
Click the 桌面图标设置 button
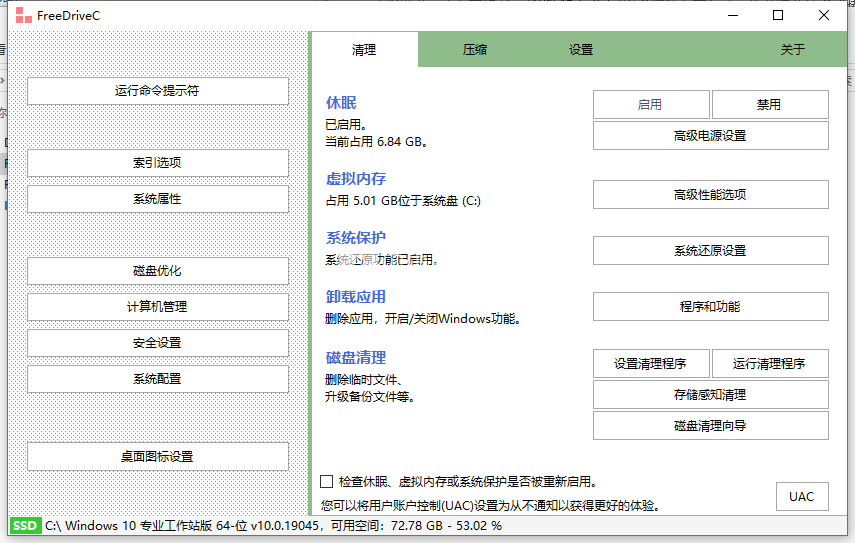(x=157, y=457)
